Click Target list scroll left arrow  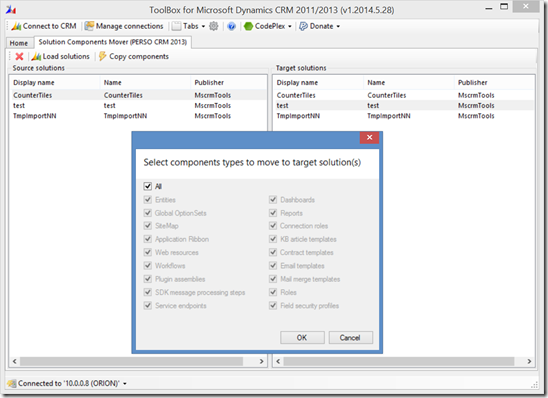pos(278,361)
